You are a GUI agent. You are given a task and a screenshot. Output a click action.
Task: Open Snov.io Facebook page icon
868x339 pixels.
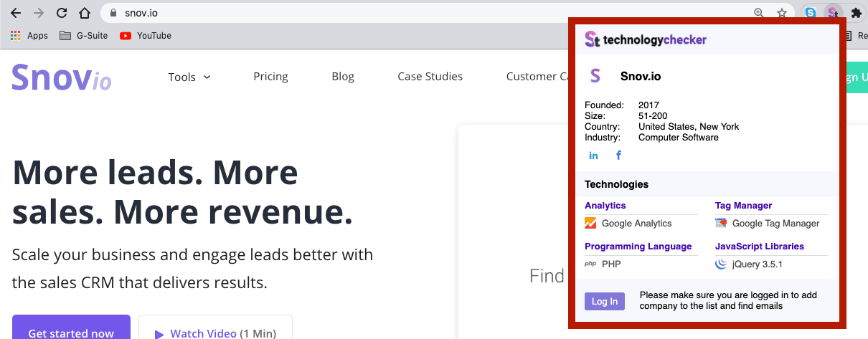click(618, 156)
